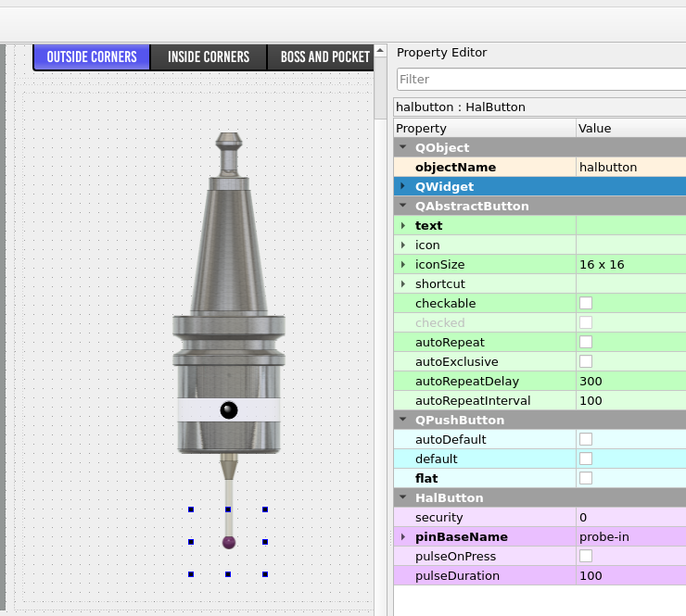This screenshot has height=616, width=686.
Task: Expand the QWidget property group
Action: pos(403,186)
